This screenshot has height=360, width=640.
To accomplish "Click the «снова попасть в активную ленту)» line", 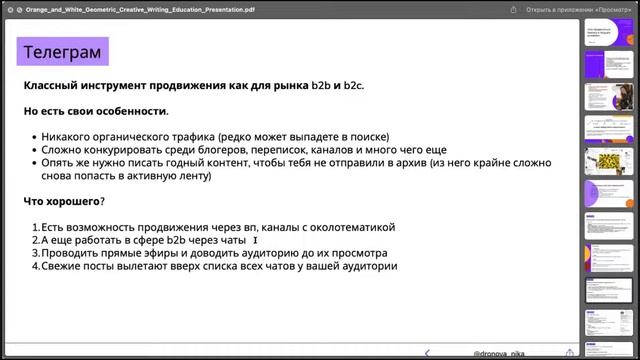I will point(126,176).
